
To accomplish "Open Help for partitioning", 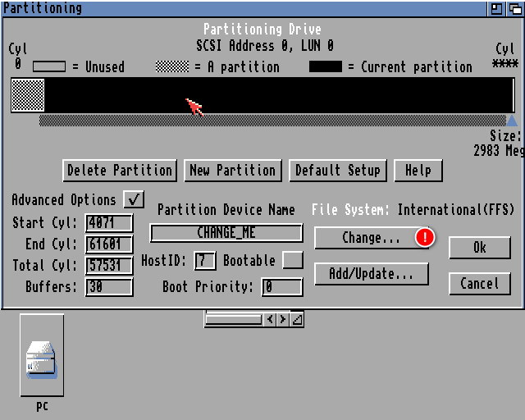I will 418,171.
